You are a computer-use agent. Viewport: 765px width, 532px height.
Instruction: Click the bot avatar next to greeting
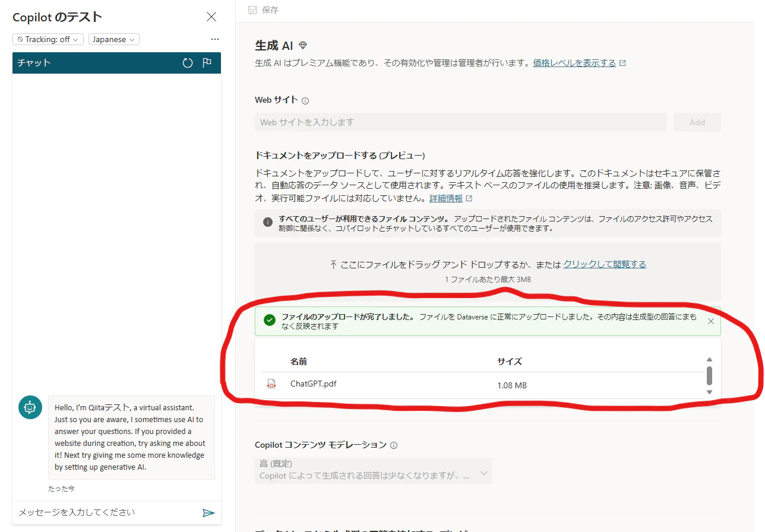pos(30,407)
